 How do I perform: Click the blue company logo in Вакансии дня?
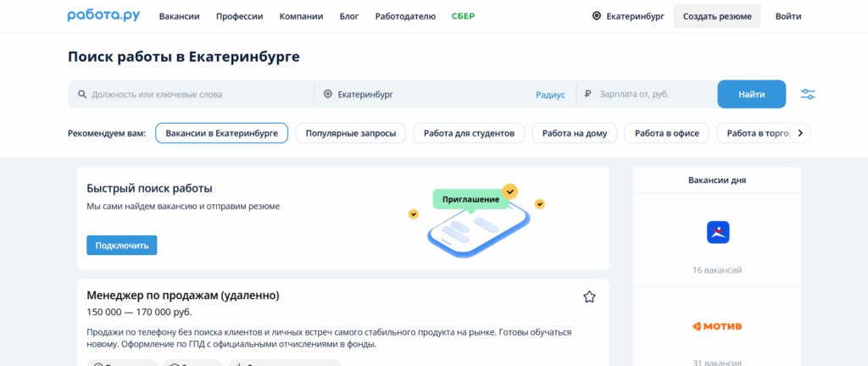click(717, 232)
